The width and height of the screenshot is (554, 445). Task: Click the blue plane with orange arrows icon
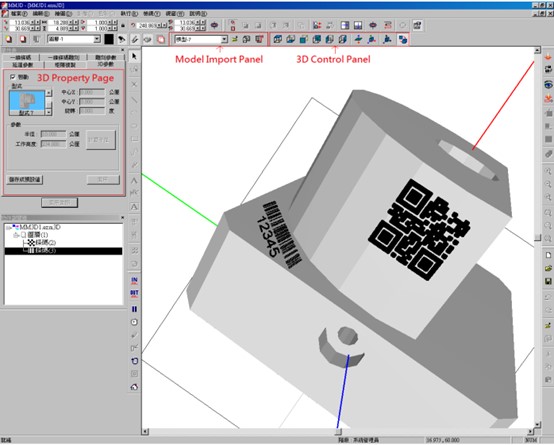pyautogui.click(x=358, y=39)
